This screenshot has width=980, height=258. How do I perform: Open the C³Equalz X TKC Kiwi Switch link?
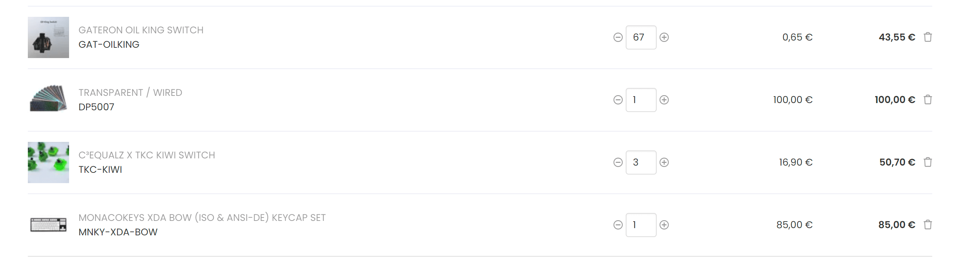[x=146, y=155]
